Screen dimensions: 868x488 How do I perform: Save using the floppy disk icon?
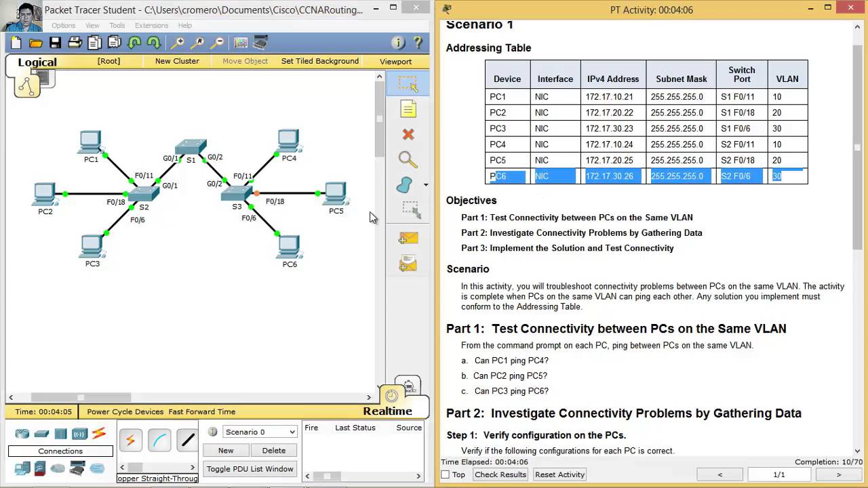[56, 43]
